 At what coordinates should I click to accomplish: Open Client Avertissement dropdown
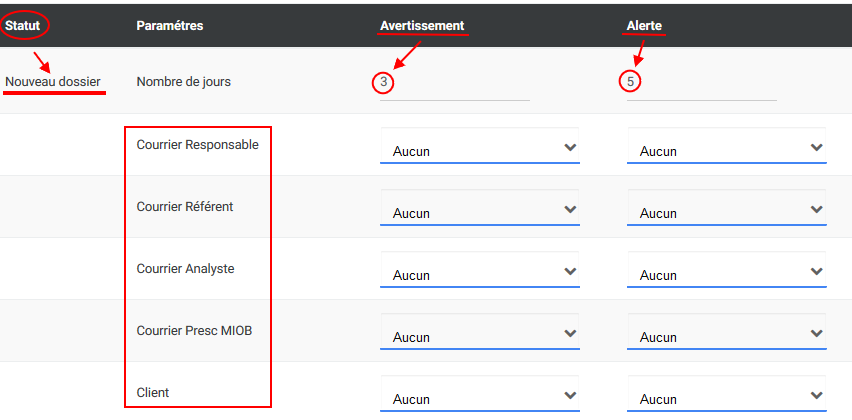pos(479,393)
